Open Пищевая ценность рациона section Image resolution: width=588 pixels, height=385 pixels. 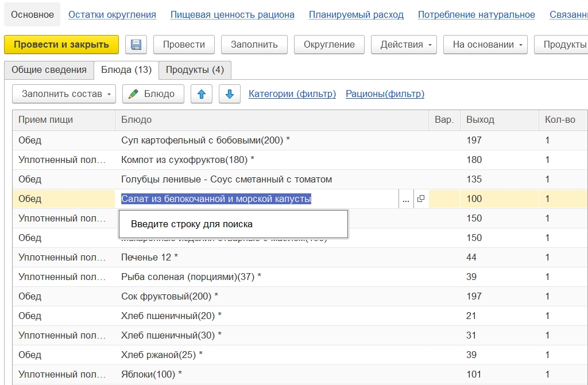point(232,15)
